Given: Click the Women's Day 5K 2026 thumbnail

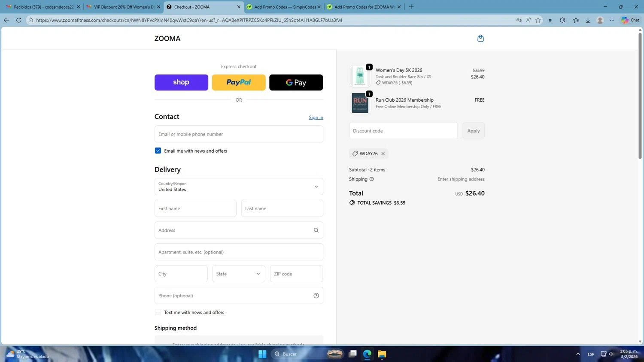Looking at the screenshot, I should point(360,76).
